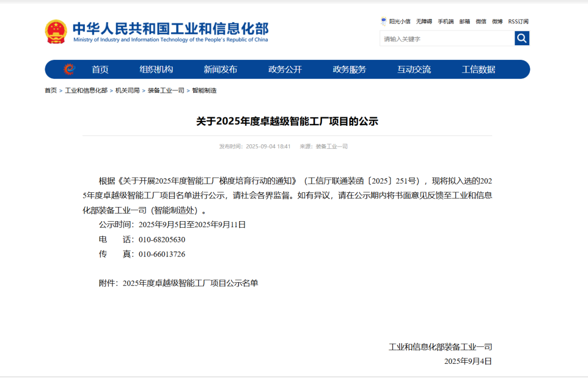Click publicity period 2025年9月5日至2025年9月11日
The image size is (588, 378).
click(x=192, y=224)
